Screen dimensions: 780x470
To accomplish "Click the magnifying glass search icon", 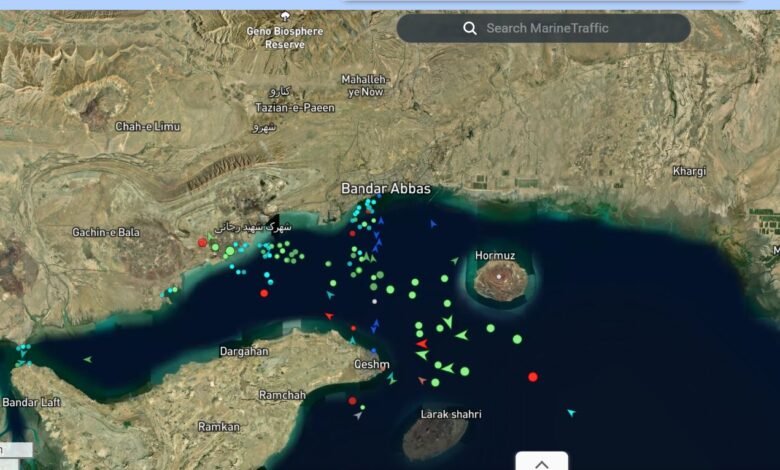I will pyautogui.click(x=470, y=28).
